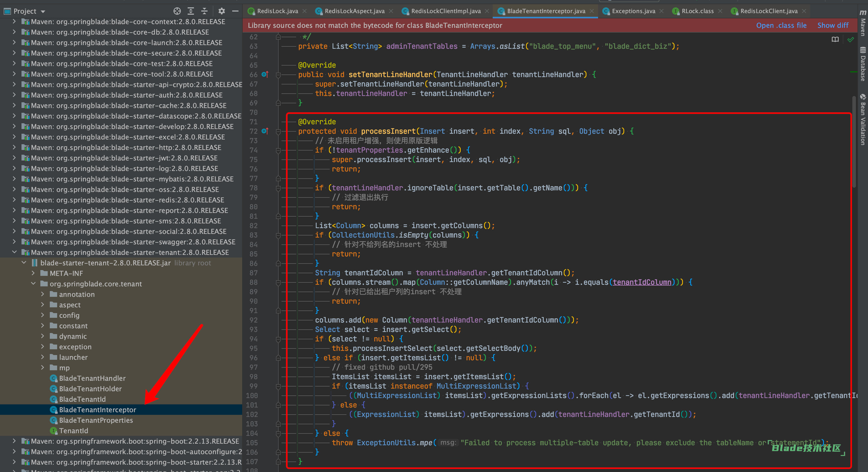868x472 pixels.
Task: Click adminTenantTables field on line 63
Action: pyautogui.click(x=421, y=46)
